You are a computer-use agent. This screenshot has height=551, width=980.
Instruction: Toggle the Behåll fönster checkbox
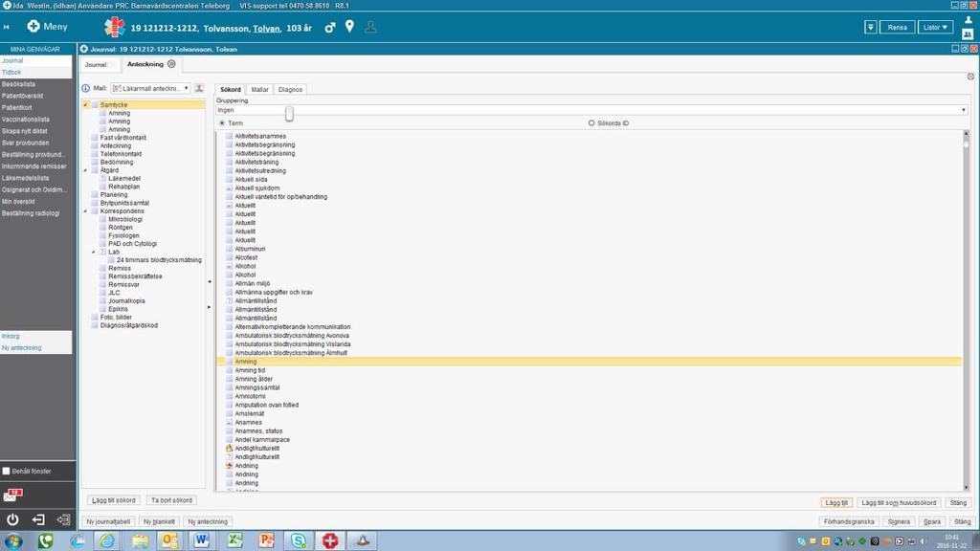(x=7, y=471)
